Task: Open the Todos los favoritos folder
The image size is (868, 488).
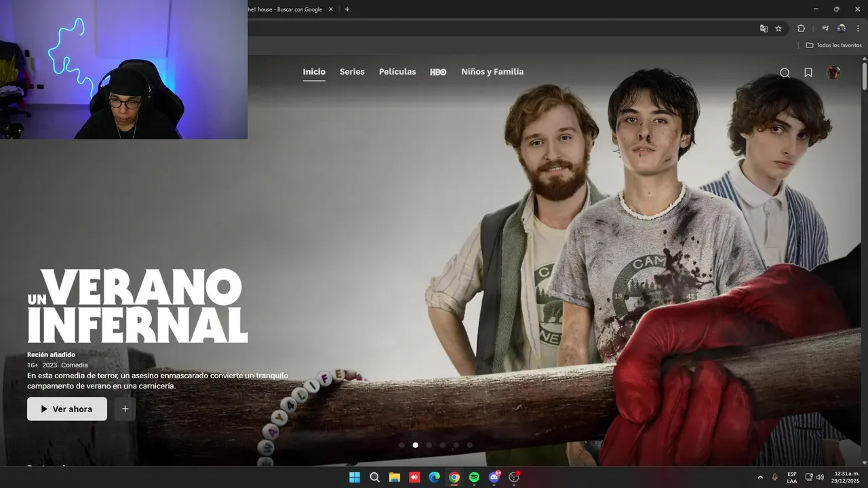Action: coord(833,45)
